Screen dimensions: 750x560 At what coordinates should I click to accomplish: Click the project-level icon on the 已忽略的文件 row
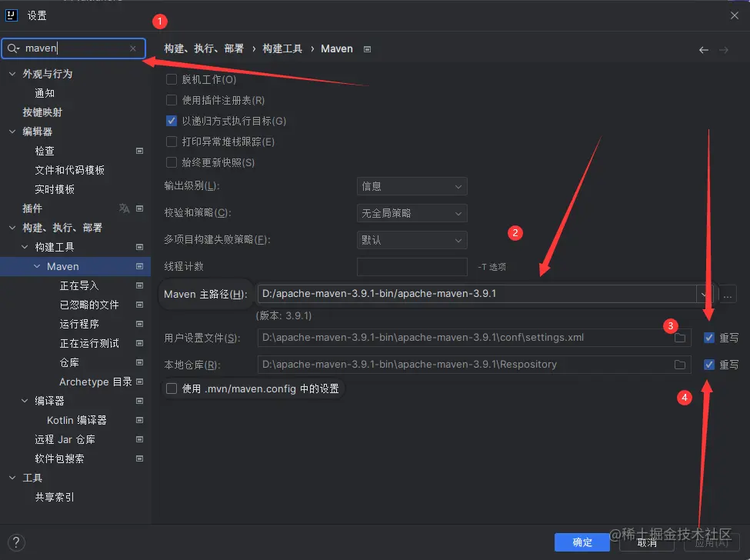tap(140, 305)
